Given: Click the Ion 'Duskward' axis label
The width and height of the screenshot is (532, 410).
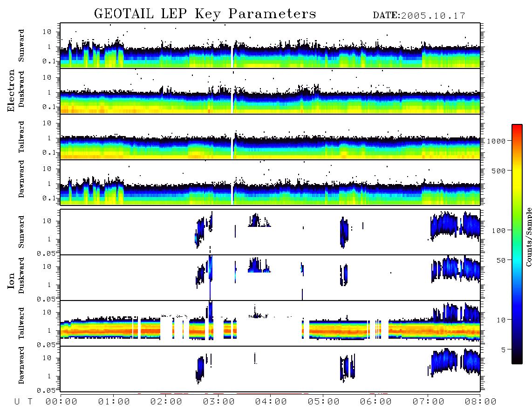Looking at the screenshot, I should pyautogui.click(x=21, y=275).
